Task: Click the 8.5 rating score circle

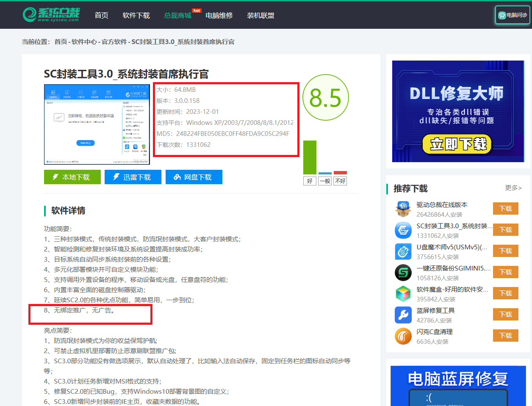Action: click(325, 97)
